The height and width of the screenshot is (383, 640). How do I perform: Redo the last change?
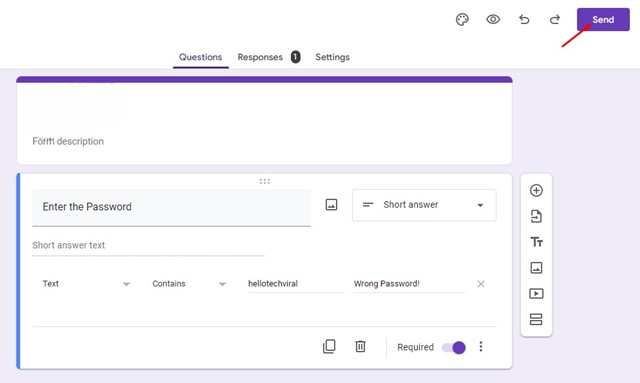click(x=555, y=19)
